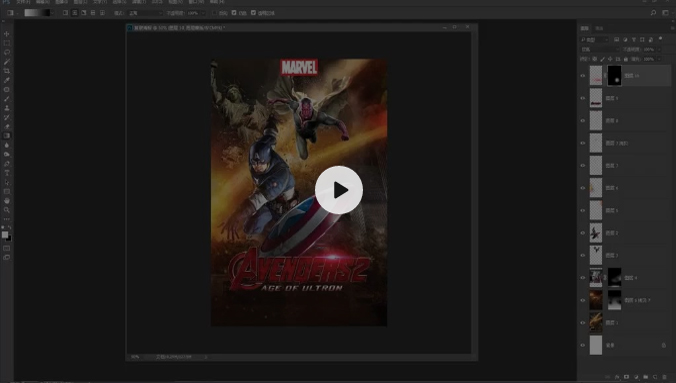Open the first menu in the menu bar

23,2
